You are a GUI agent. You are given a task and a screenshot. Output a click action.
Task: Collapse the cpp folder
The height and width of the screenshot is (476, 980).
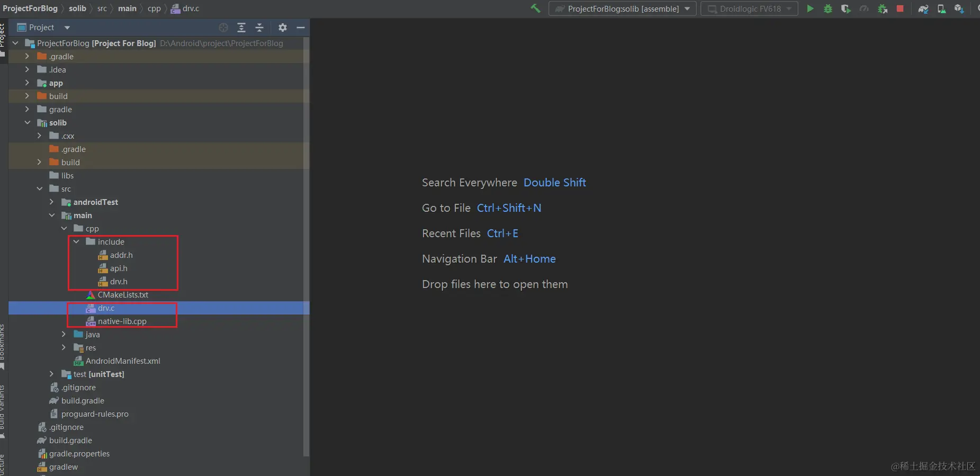(64, 229)
